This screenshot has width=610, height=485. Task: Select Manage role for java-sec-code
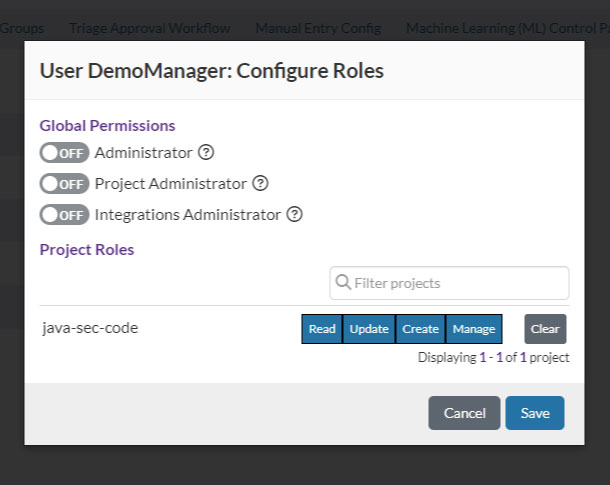coord(474,329)
